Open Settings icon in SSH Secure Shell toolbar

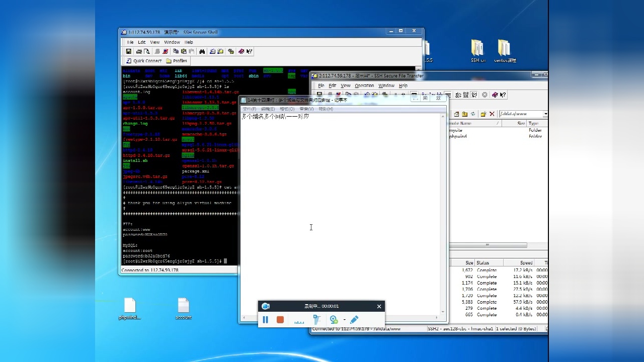[231, 51]
